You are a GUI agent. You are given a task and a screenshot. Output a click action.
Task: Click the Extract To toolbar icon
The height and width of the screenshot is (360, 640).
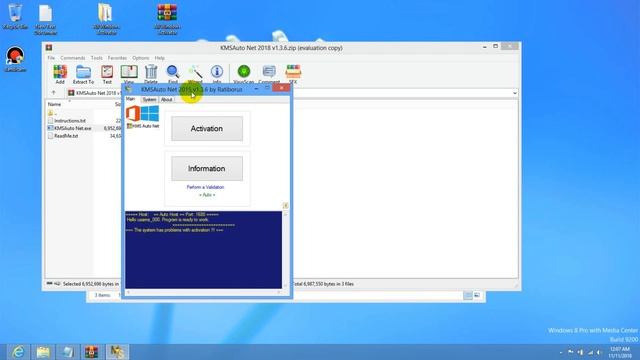pos(83,74)
